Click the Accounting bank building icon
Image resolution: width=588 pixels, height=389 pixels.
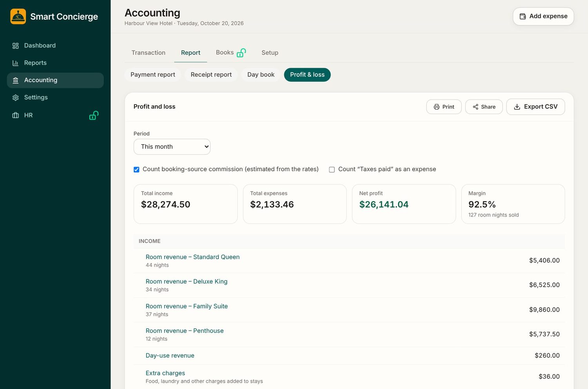pyautogui.click(x=16, y=80)
